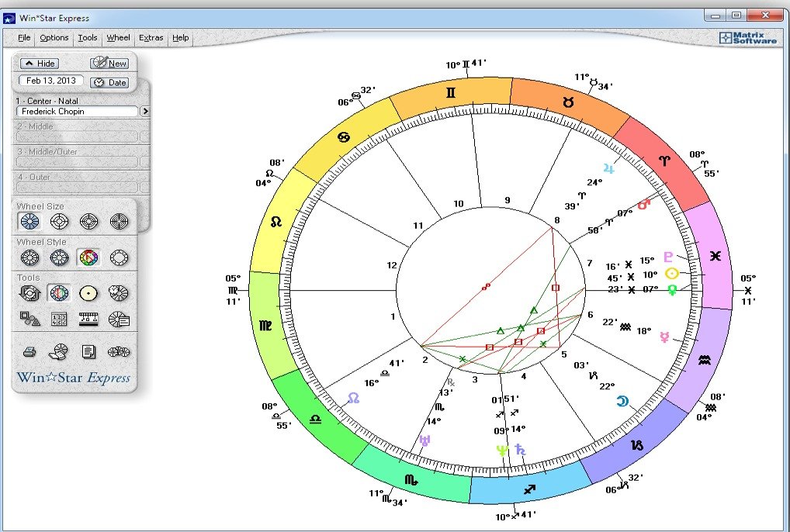Click the document pages icon

pyautogui.click(x=88, y=352)
